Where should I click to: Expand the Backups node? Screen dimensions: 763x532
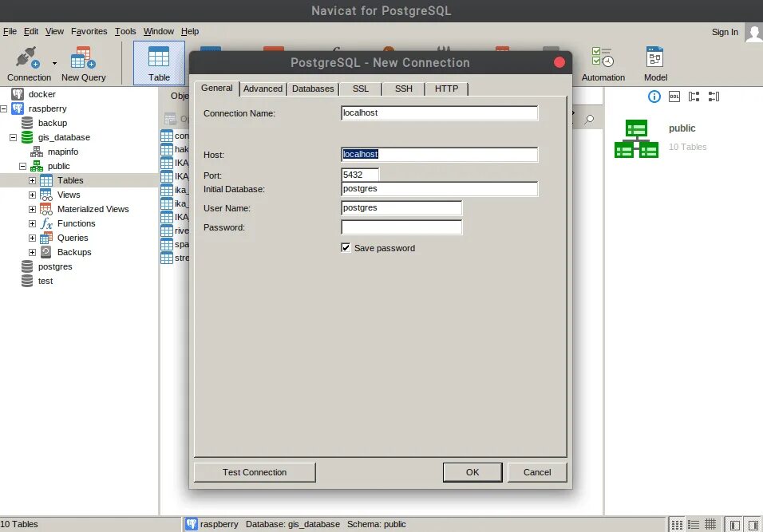pos(32,252)
